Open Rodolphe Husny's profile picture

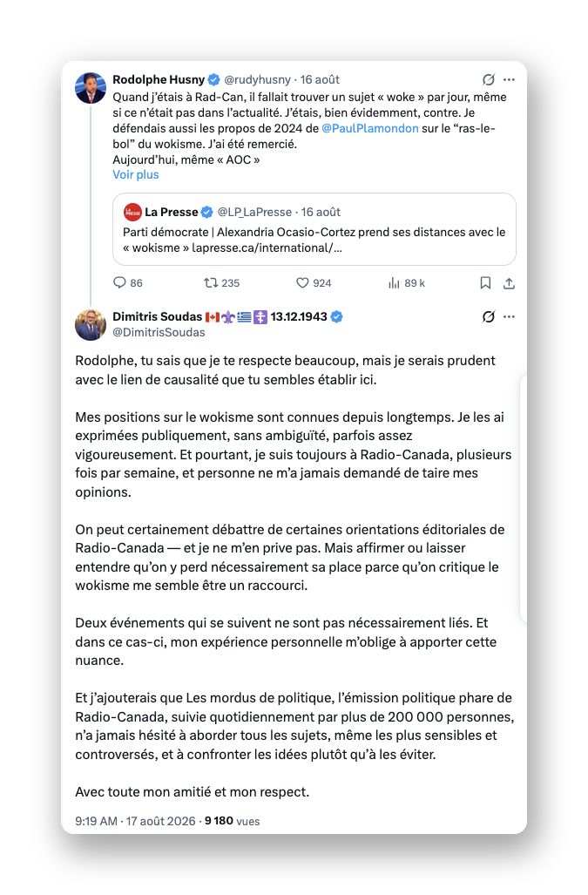click(91, 88)
